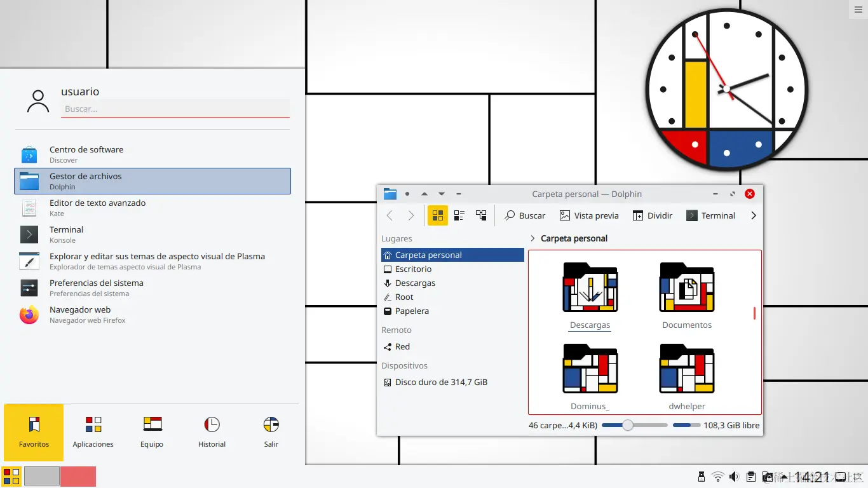
Task: Click keep-below arrow in Dolphin titlebar
Action: click(x=442, y=194)
